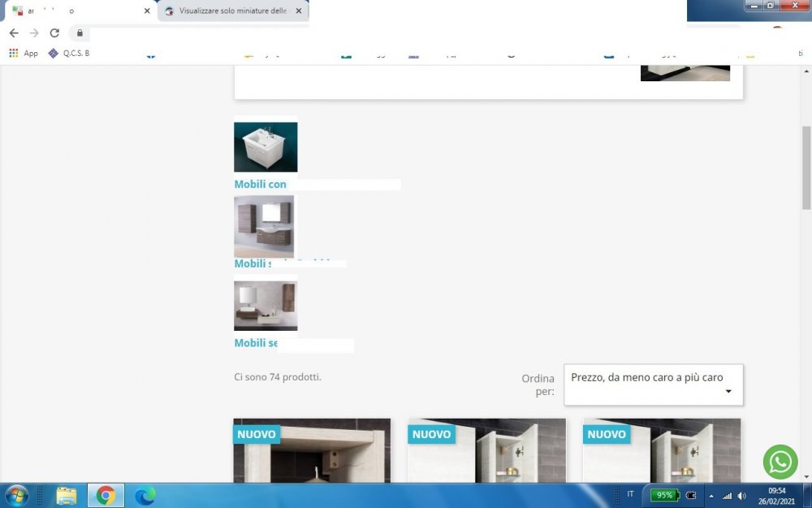Click the third product's NUOVO badge
This screenshot has height=508, width=812.
(607, 434)
